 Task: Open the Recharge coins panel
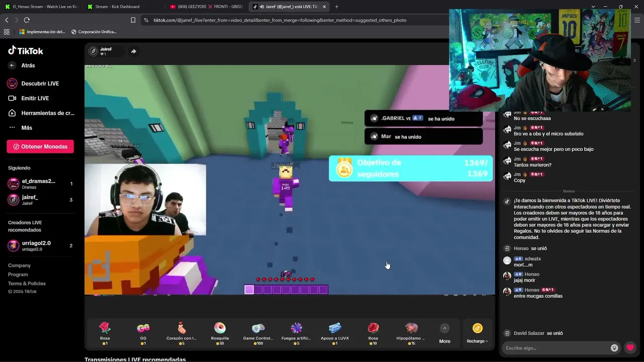[477, 333]
